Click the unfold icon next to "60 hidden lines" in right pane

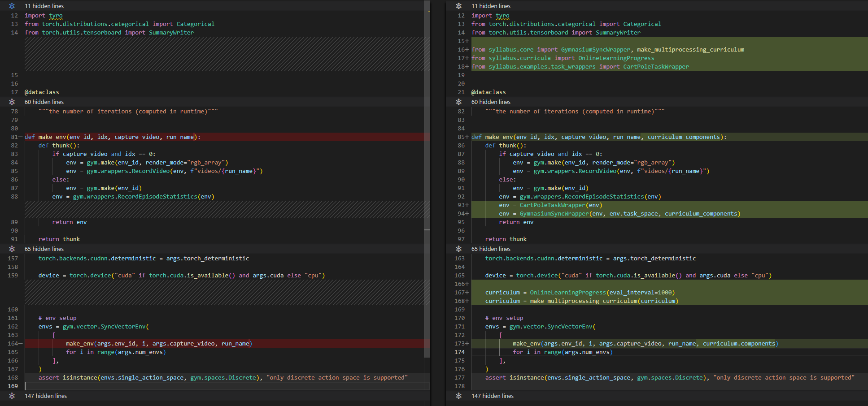(x=458, y=102)
